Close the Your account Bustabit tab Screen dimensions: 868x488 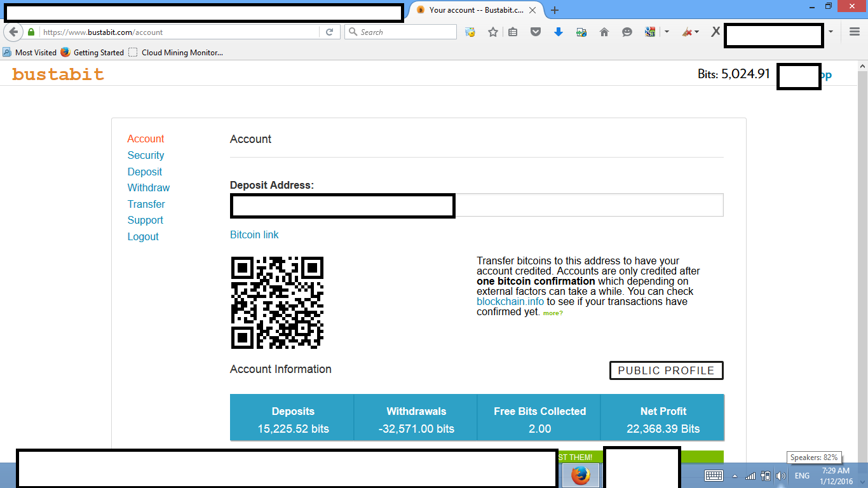click(532, 10)
